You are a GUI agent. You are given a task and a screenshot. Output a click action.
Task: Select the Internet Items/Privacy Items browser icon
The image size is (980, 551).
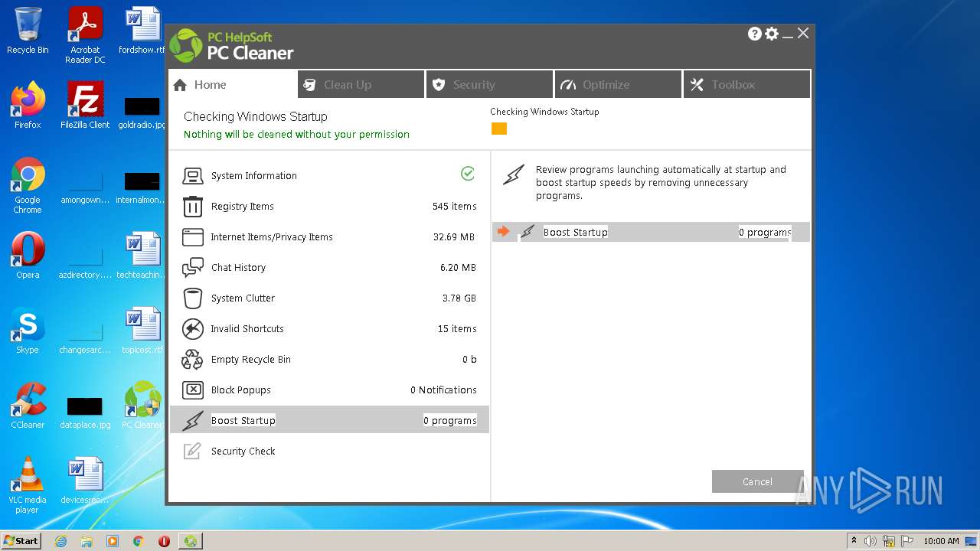coord(192,237)
